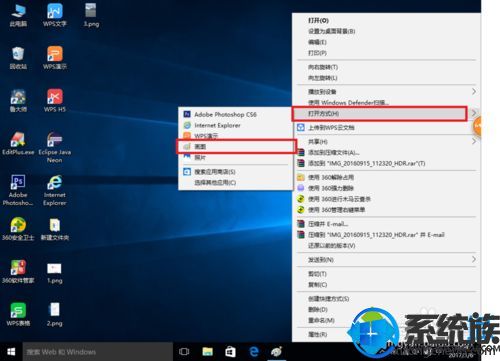Choose 搜索应用商店(S) in the submenu
Viewport: 500px width, 361px height.
236,172
